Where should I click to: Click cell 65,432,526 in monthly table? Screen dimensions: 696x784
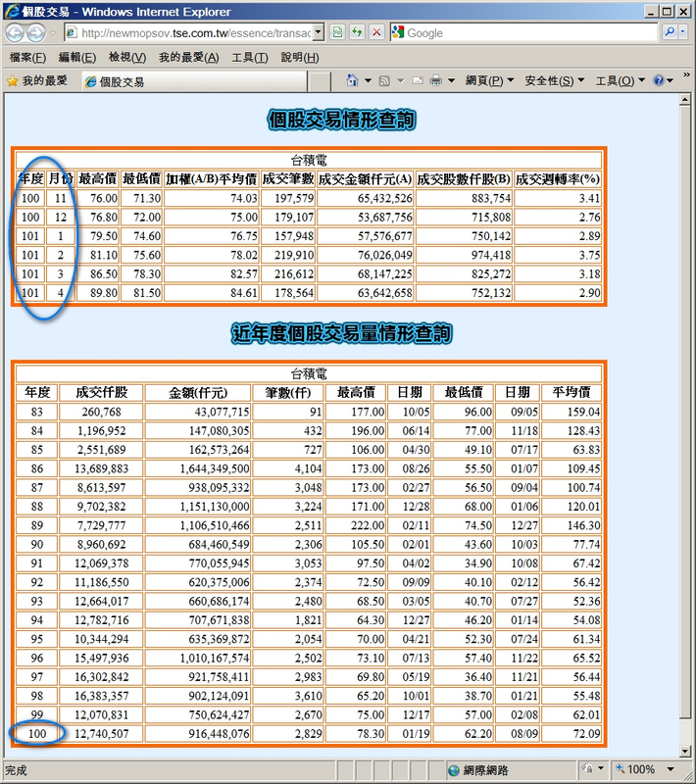point(366,198)
